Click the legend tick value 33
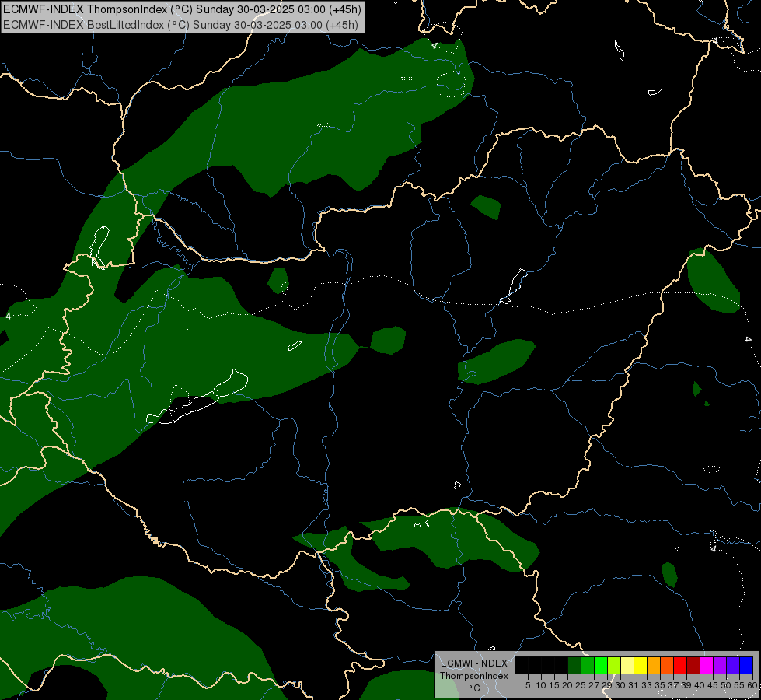 (647, 685)
